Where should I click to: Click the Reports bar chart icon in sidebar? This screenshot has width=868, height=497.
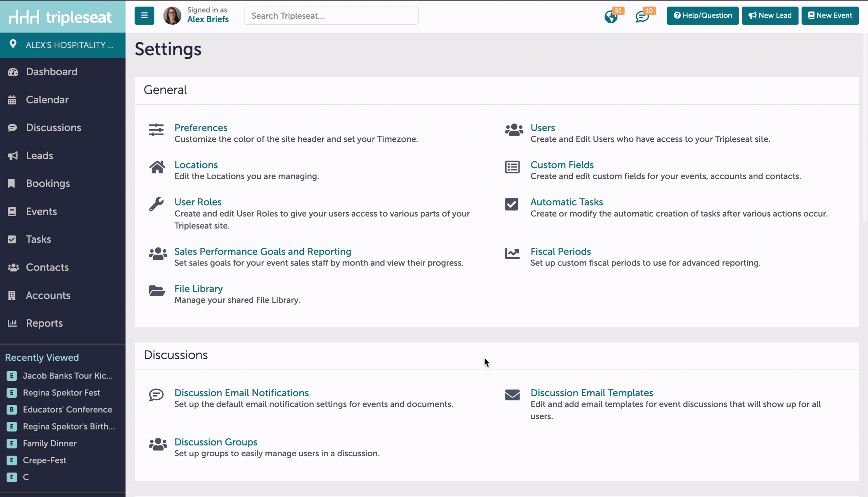tap(12, 323)
